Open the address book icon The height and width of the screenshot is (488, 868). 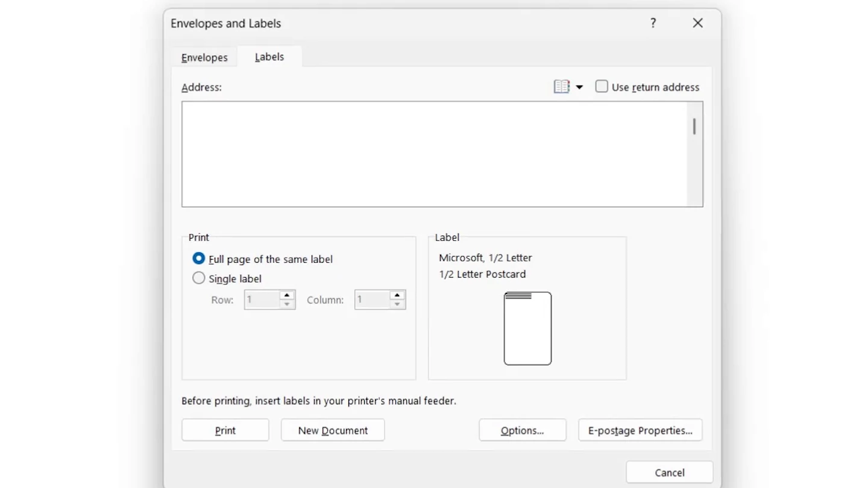pos(561,87)
